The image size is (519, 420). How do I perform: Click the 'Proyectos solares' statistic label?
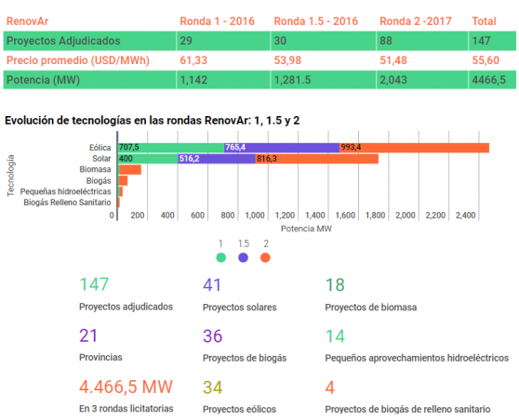(x=240, y=308)
